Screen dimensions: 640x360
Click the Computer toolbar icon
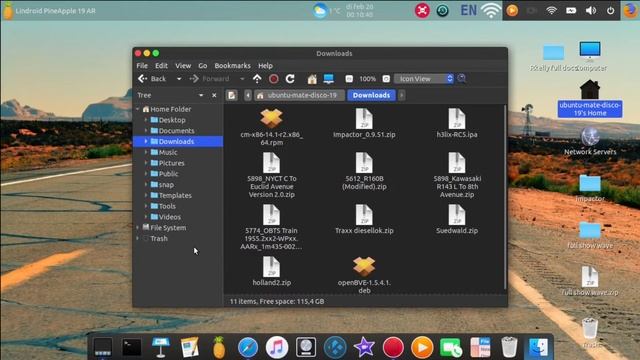[329, 79]
